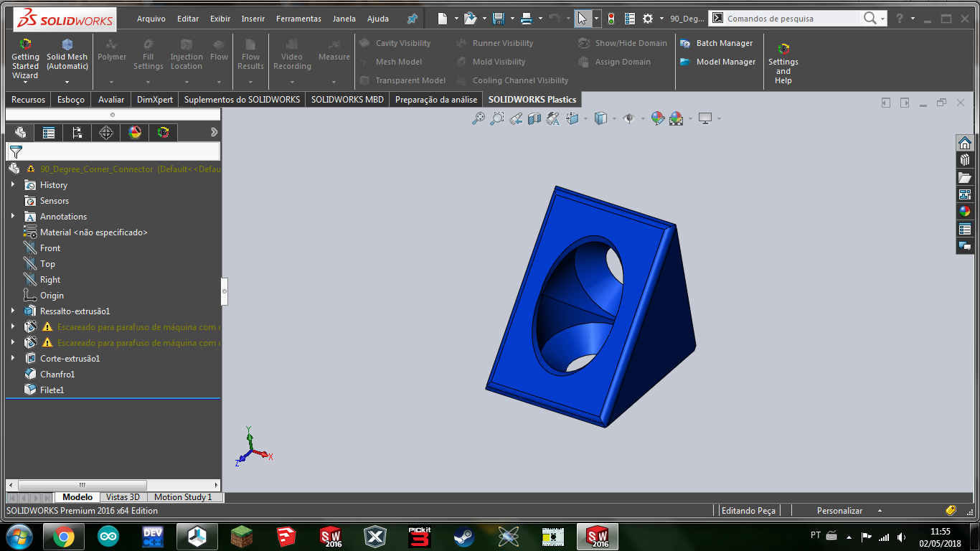Viewport: 980px width, 551px height.
Task: Click the Section View icon
Action: tap(534, 118)
